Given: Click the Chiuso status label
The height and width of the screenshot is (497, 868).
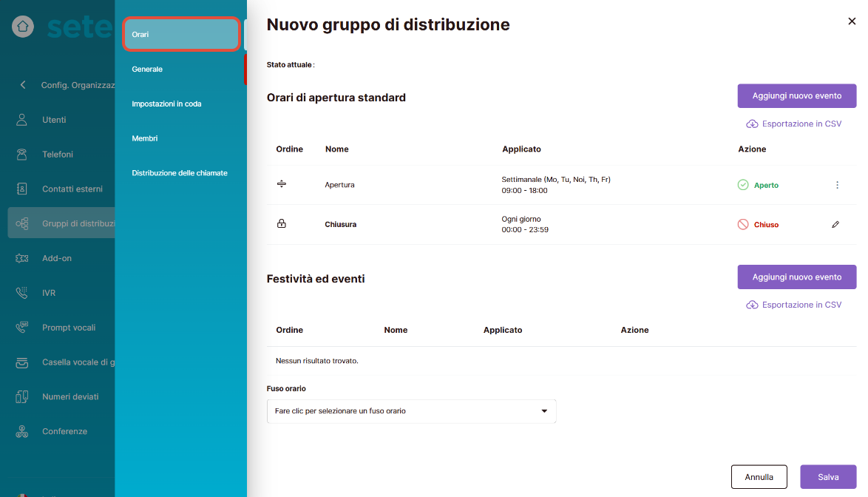Looking at the screenshot, I should click(766, 225).
